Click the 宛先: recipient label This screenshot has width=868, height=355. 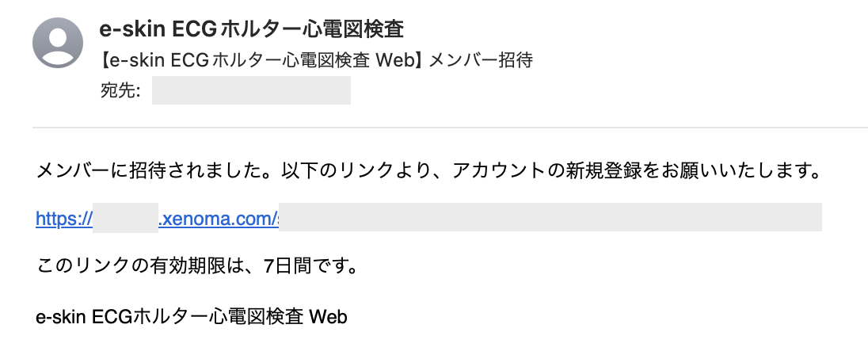pos(120,91)
